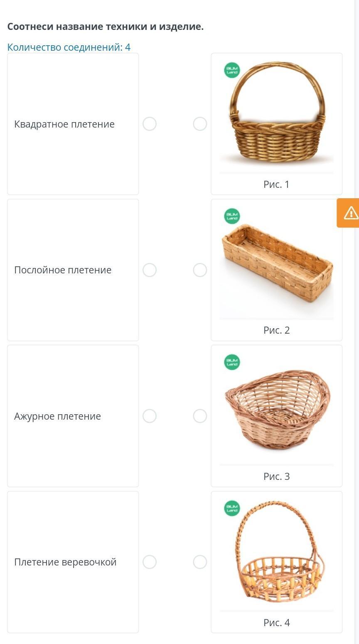This screenshot has height=644, width=359.
Task: Select radio button for Квадратное плетение
Action: pyautogui.click(x=150, y=124)
